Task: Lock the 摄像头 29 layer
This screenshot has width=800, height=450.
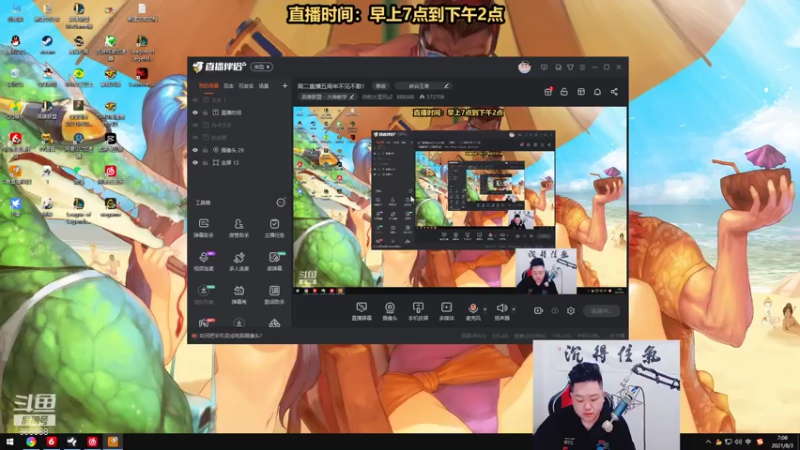Action: 205,150
